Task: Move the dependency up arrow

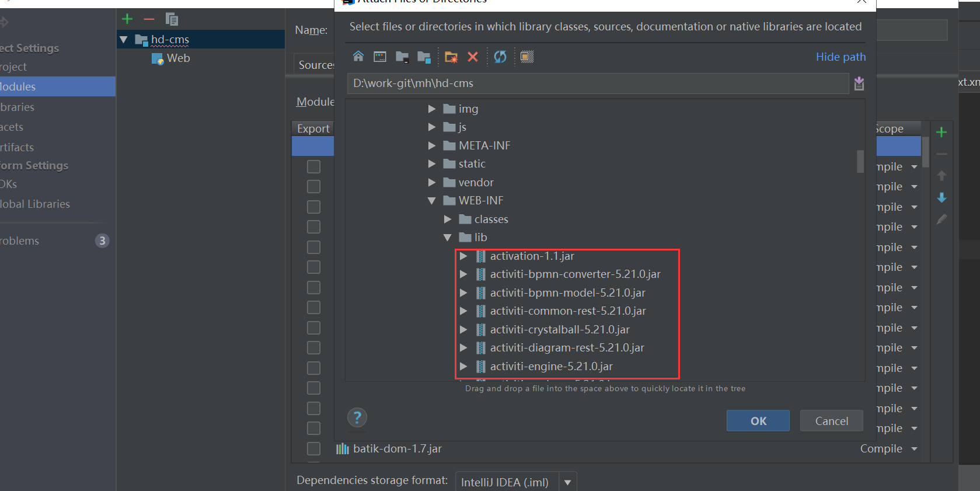Action: click(941, 176)
